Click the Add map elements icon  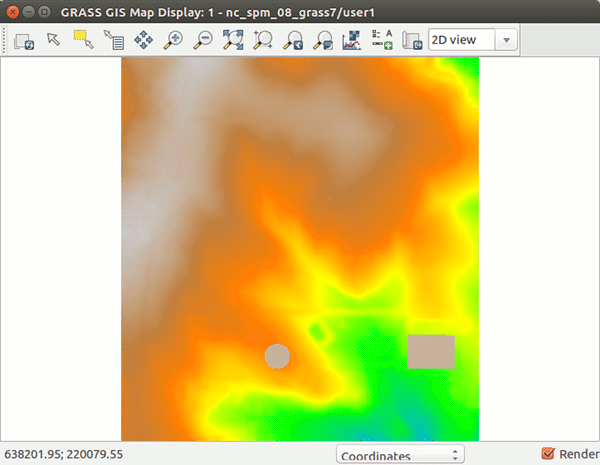click(381, 41)
